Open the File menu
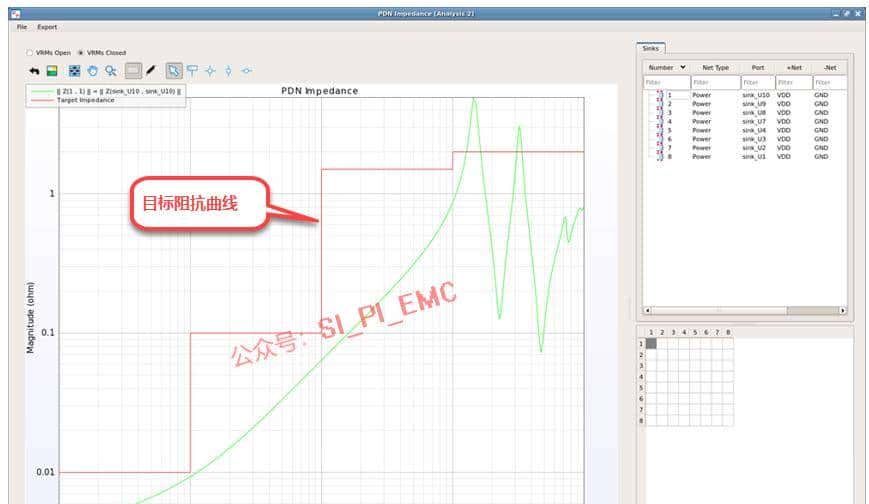The width and height of the screenshot is (869, 504). (x=22, y=27)
